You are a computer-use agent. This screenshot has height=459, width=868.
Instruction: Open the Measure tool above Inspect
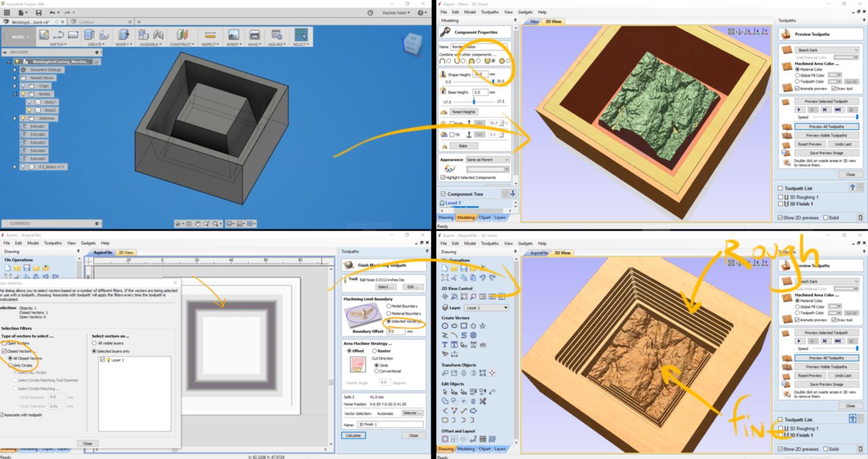tap(211, 35)
